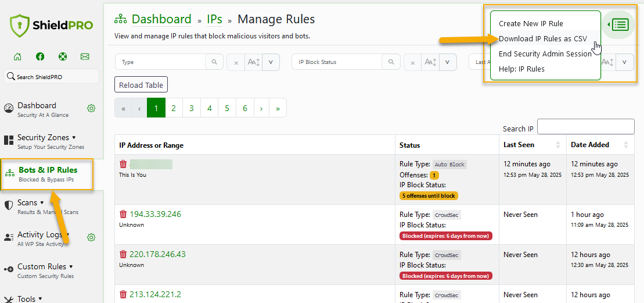
Task: Click the ShieldPRO shield logo
Action: (x=19, y=26)
